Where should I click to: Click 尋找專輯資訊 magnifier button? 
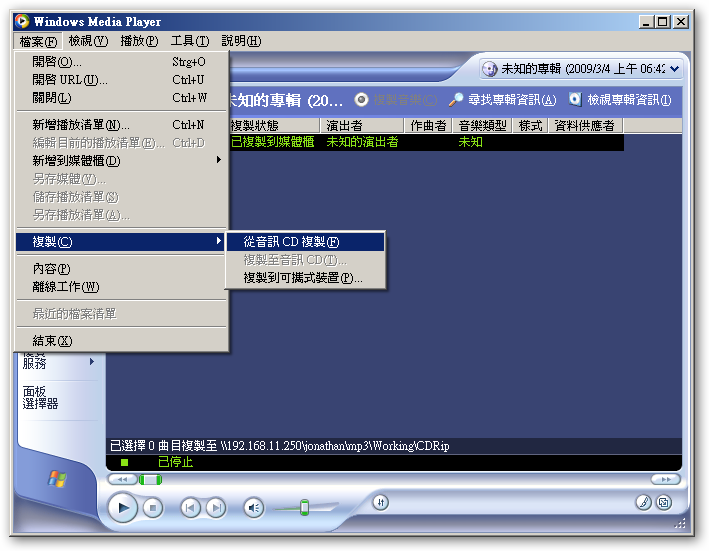[x=502, y=99]
